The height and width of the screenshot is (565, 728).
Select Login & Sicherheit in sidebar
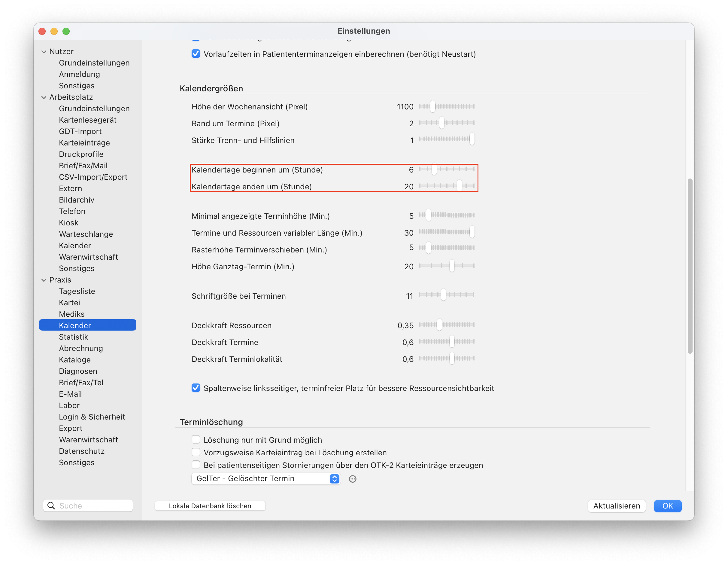[x=92, y=417]
